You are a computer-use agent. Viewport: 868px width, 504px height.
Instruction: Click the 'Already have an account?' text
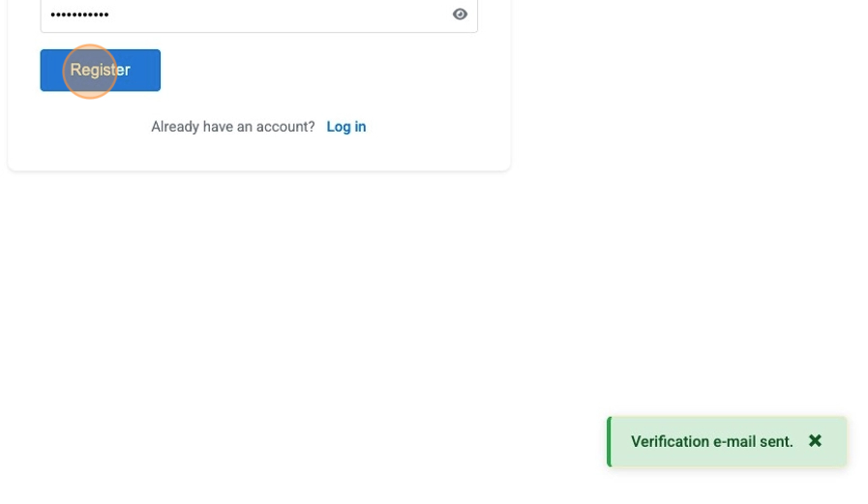[x=232, y=127]
